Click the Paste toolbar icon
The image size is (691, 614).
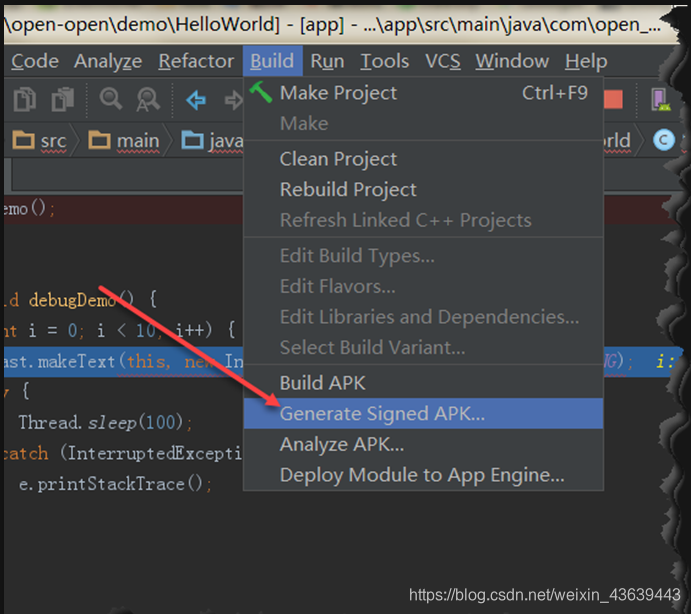[x=63, y=99]
